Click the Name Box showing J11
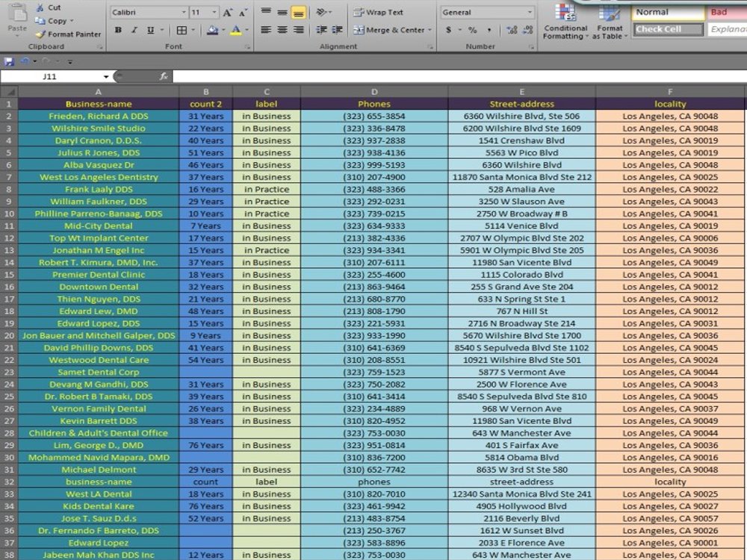The height and width of the screenshot is (560, 747). (x=52, y=76)
